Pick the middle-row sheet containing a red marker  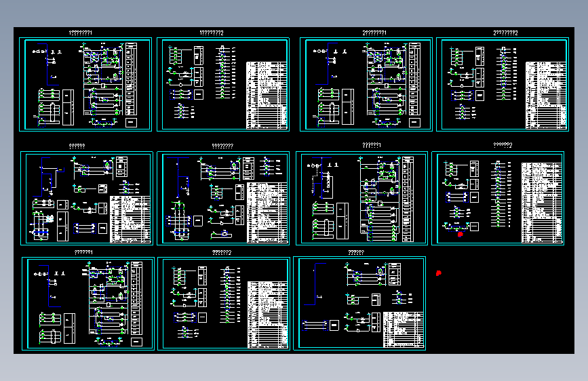click(x=498, y=199)
